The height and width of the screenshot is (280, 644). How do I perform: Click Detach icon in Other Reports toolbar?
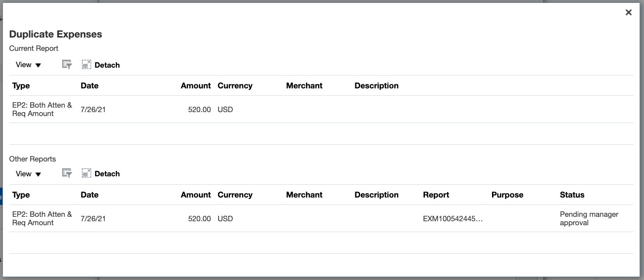86,173
